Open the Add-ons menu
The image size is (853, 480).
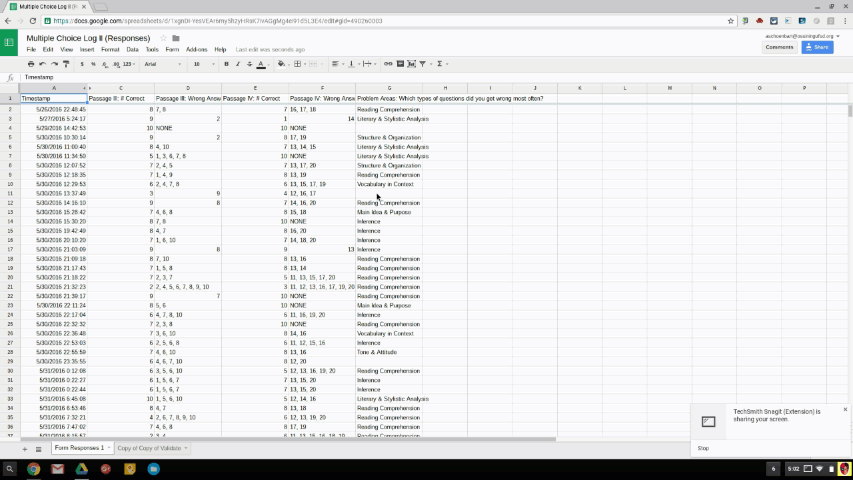coord(196,50)
